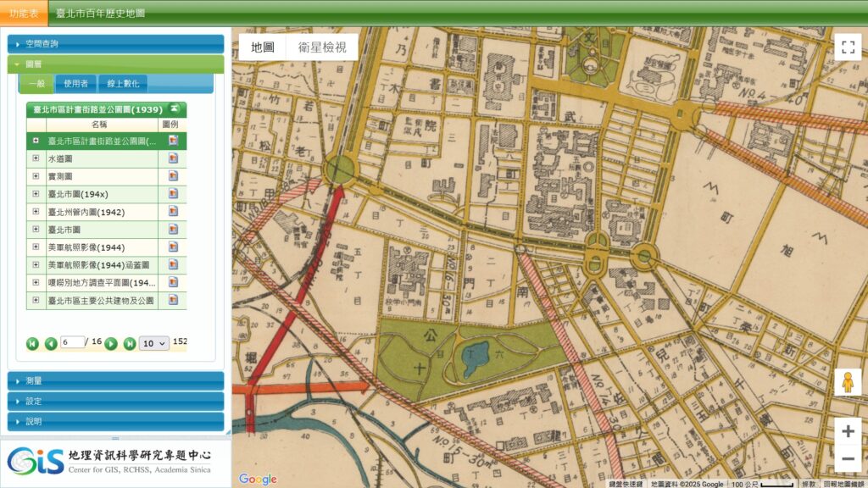The height and width of the screenshot is (488, 868).
Task: Open legend for 臺北州管內圖(1942) layer
Action: click(x=173, y=211)
